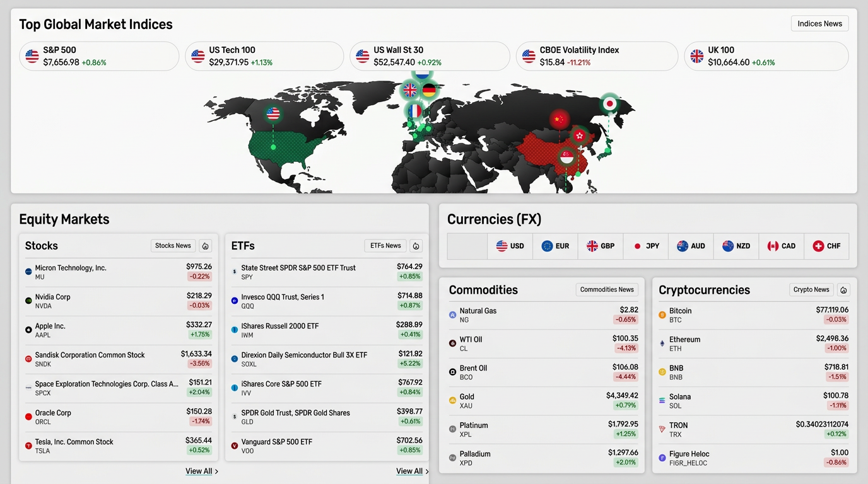Click the Brent Oil commodity icon
868x484 pixels.
(452, 372)
